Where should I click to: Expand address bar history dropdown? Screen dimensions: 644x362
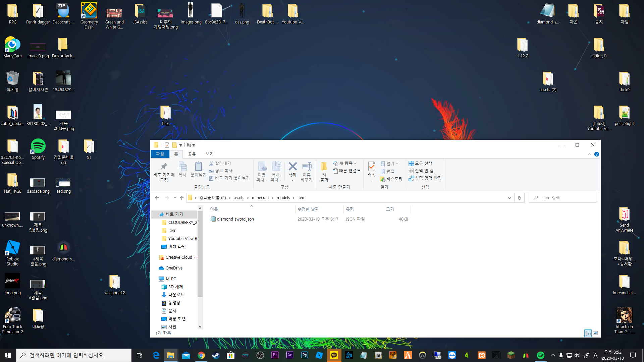[x=509, y=198]
